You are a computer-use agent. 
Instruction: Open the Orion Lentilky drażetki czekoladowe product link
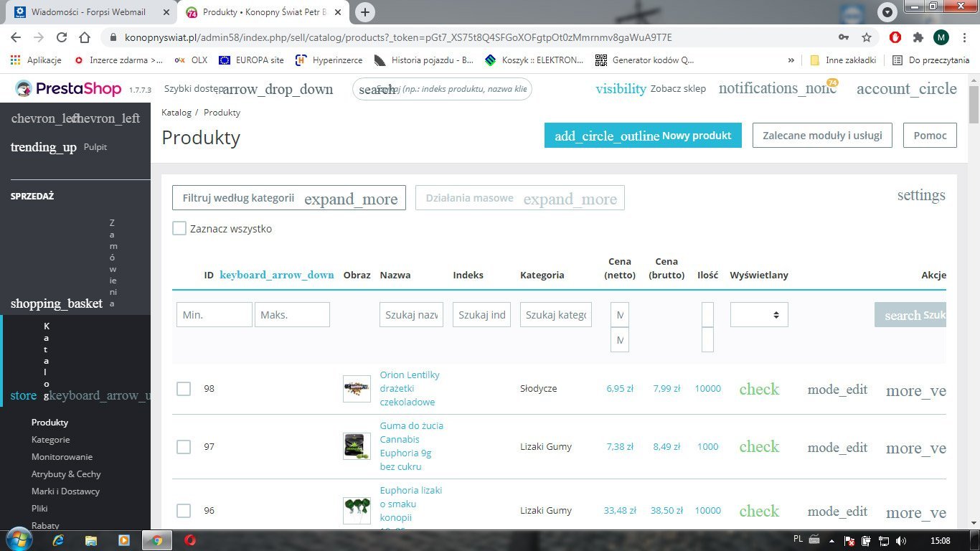410,388
